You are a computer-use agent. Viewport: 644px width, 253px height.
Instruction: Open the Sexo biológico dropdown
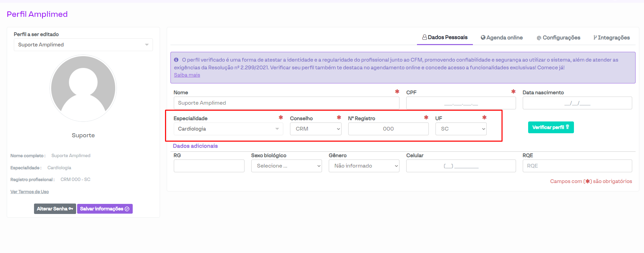(286, 166)
